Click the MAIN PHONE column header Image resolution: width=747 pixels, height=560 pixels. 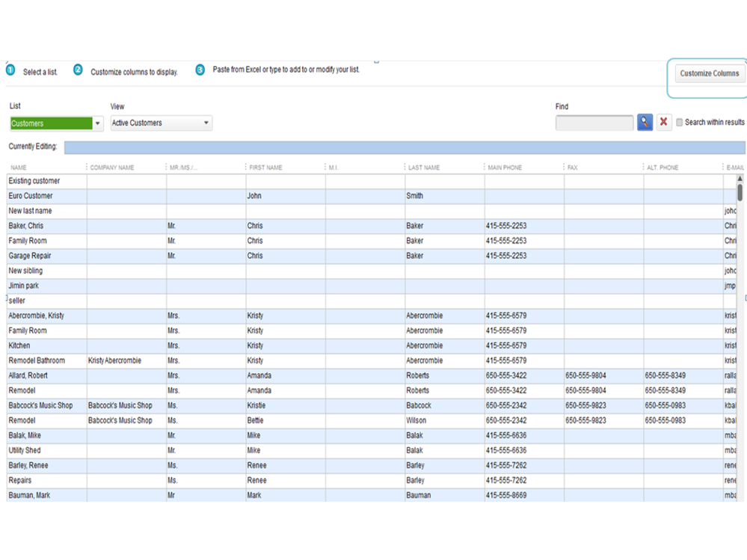pos(505,167)
